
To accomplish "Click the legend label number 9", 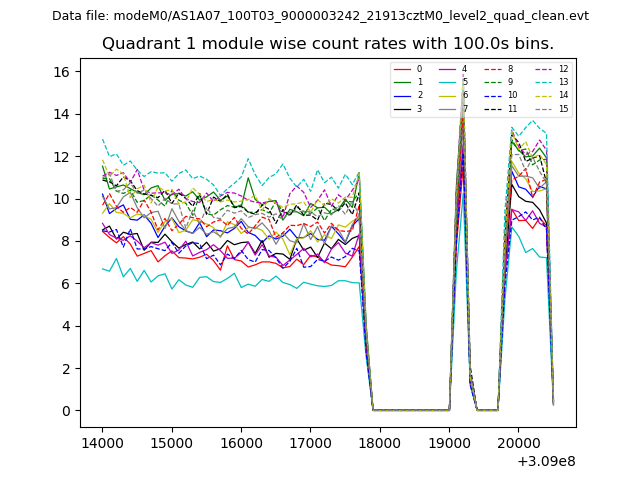I will click(x=510, y=82).
